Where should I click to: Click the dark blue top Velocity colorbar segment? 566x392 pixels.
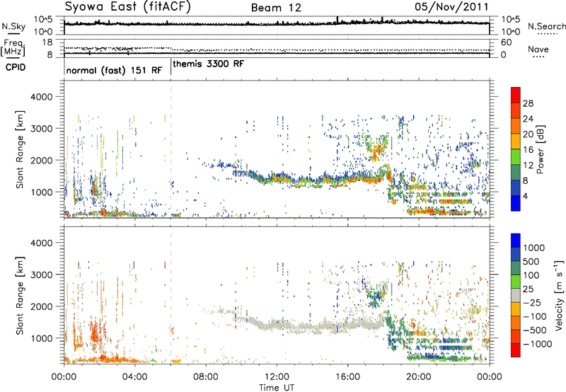pyautogui.click(x=516, y=241)
